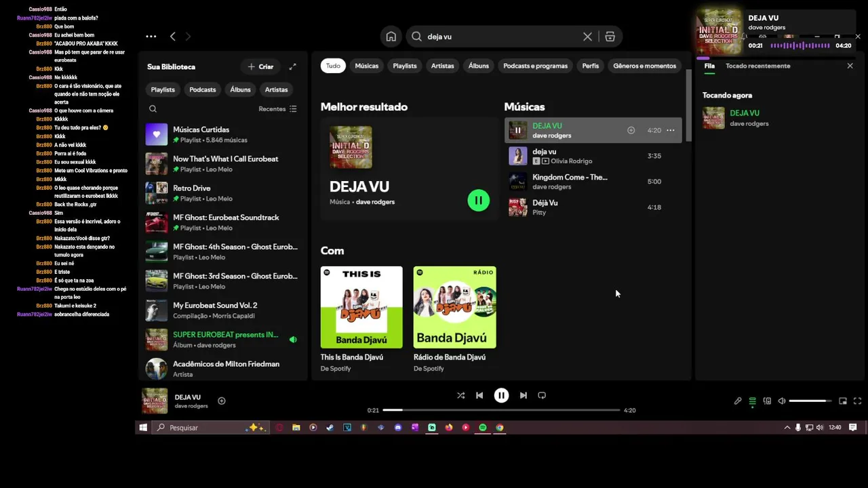Filter library by Playlists chip
Viewport: 868px width, 488px height.
(163, 89)
